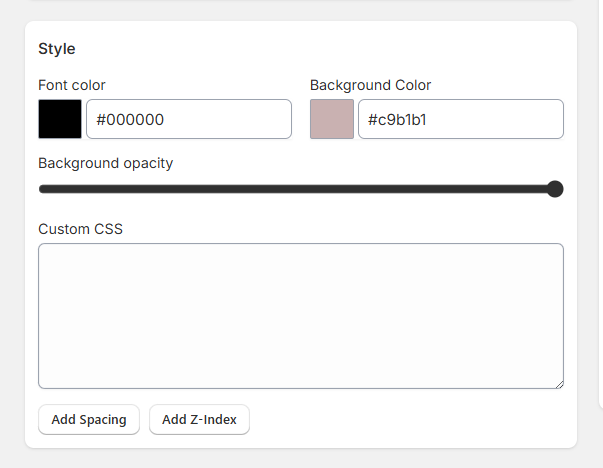Set Background opacity slider to minimum
Image resolution: width=603 pixels, height=468 pixels.
point(40,189)
